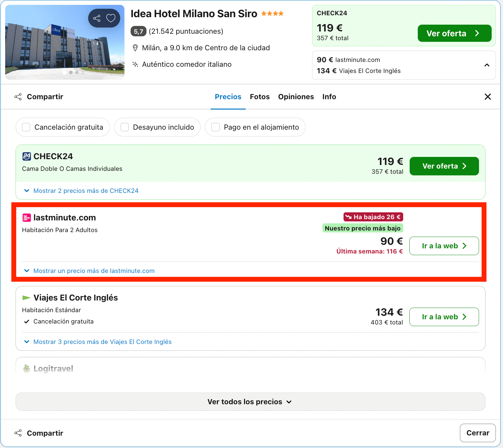Click Cama Doble O Camas Individuales text
This screenshot has height=448, width=503.
click(x=72, y=169)
